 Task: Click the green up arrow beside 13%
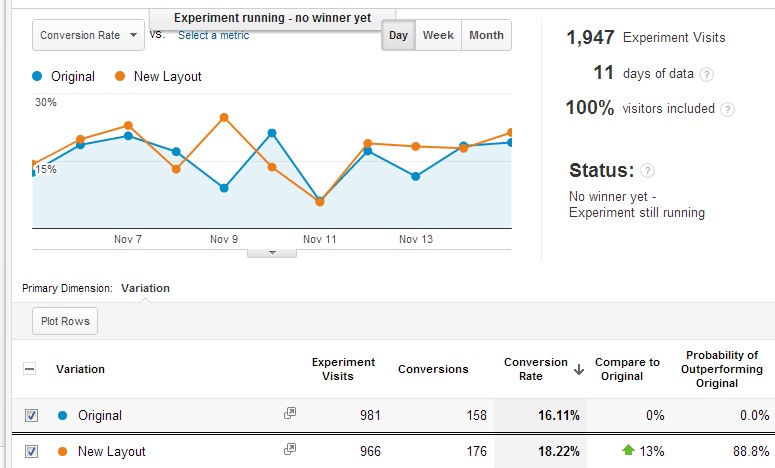[x=628, y=450]
